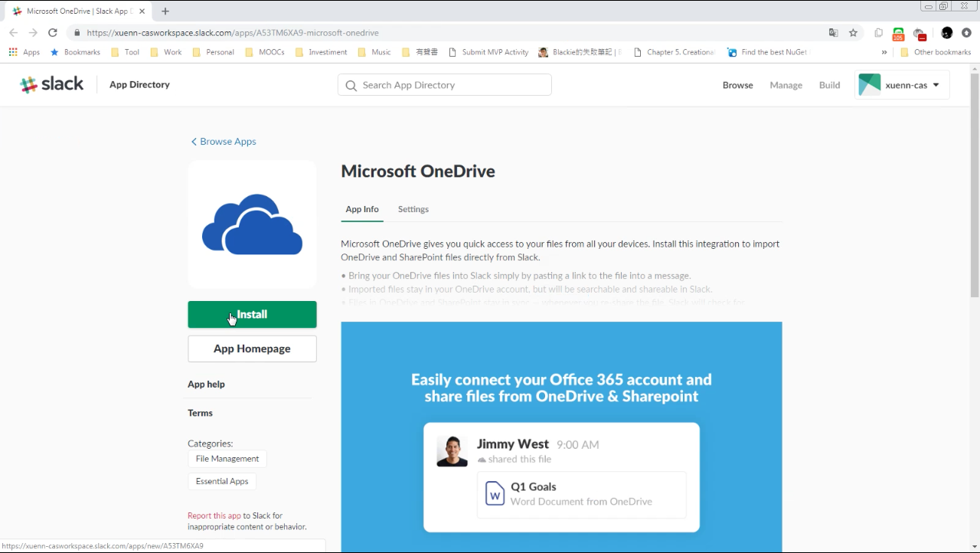Click the browser forward arrow
980x553 pixels.
click(33, 33)
